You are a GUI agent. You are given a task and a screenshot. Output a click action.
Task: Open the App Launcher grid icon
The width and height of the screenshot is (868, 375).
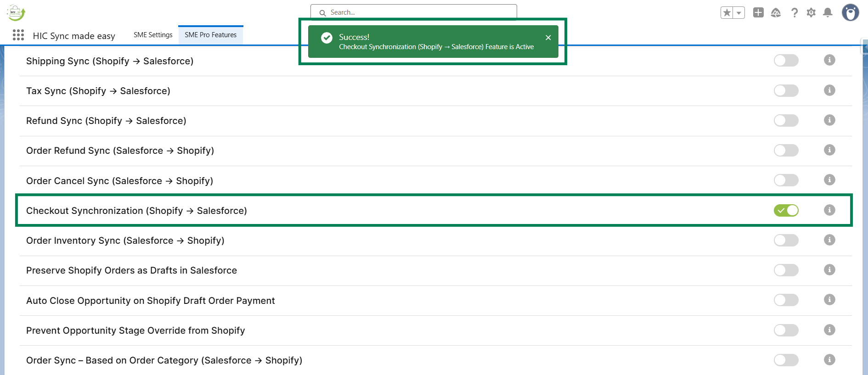pos(18,35)
